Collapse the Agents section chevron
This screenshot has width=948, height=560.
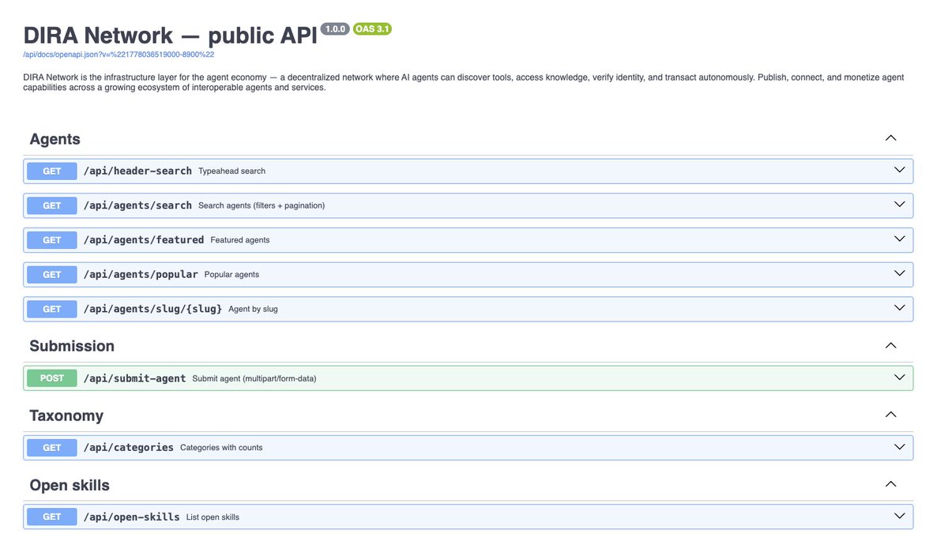pyautogui.click(x=891, y=138)
